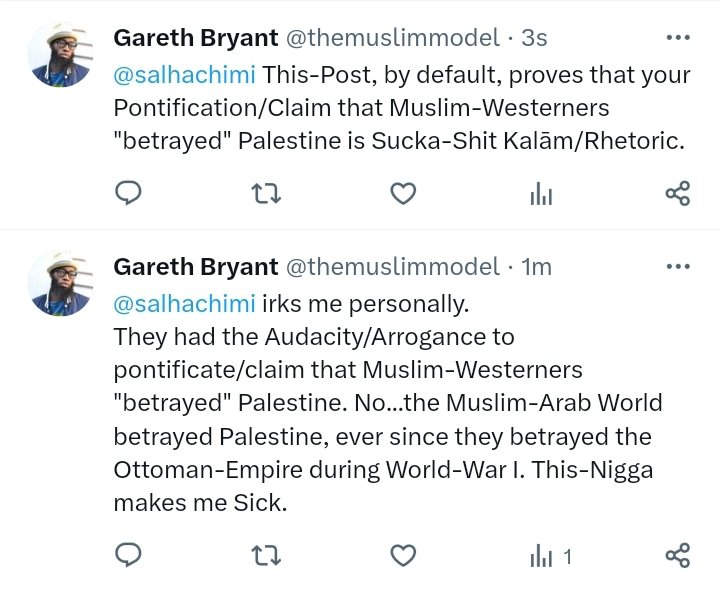
Task: Open more options for 1m-old post
Action: pos(678,266)
